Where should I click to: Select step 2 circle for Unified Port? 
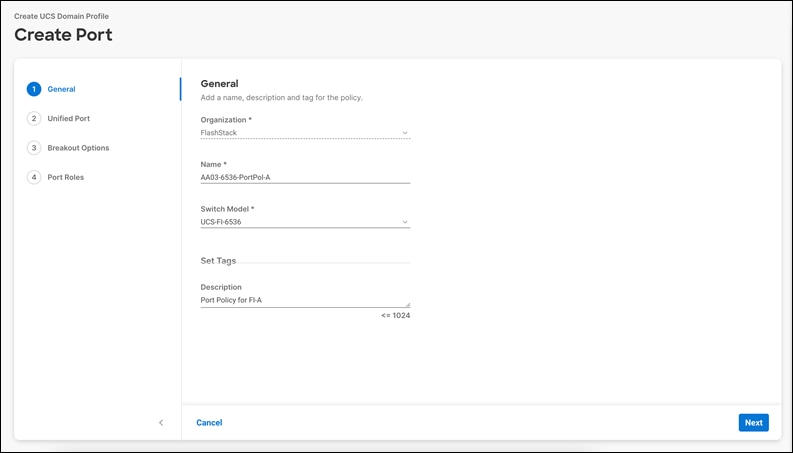[x=34, y=118]
